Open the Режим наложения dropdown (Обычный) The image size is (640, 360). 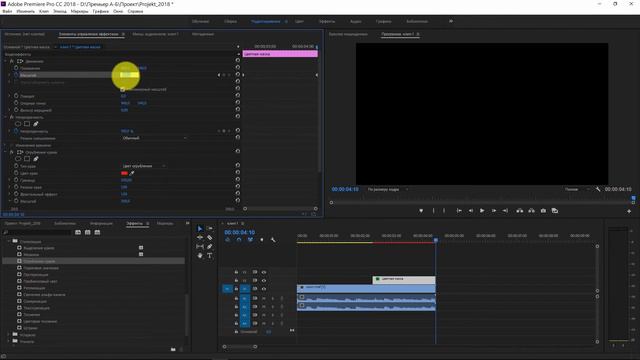(154, 138)
